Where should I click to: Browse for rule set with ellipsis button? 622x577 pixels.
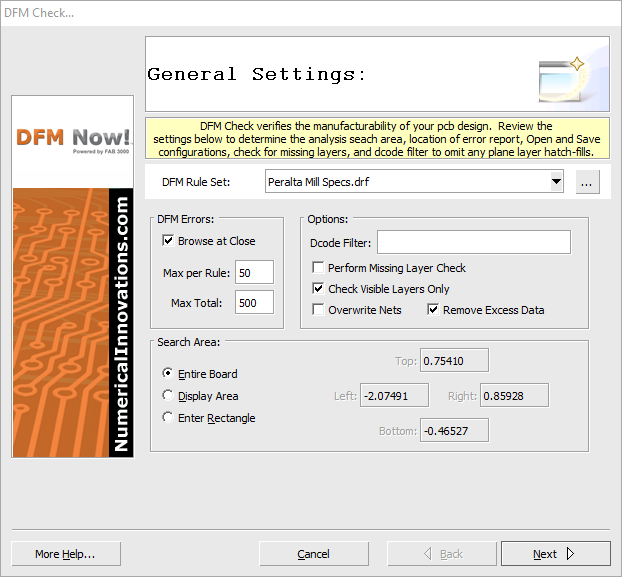click(587, 182)
